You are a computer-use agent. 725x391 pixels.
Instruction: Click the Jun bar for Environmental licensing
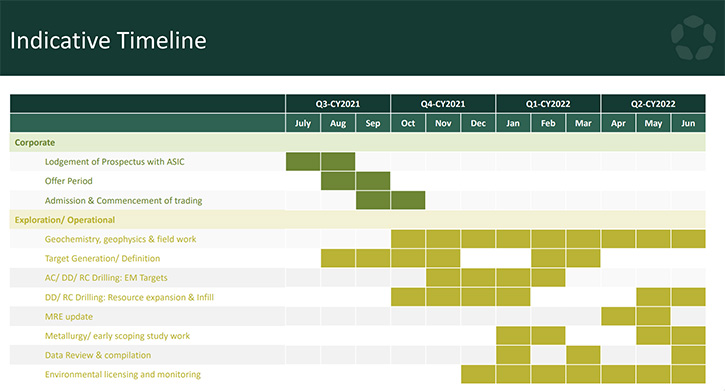[x=688, y=374]
